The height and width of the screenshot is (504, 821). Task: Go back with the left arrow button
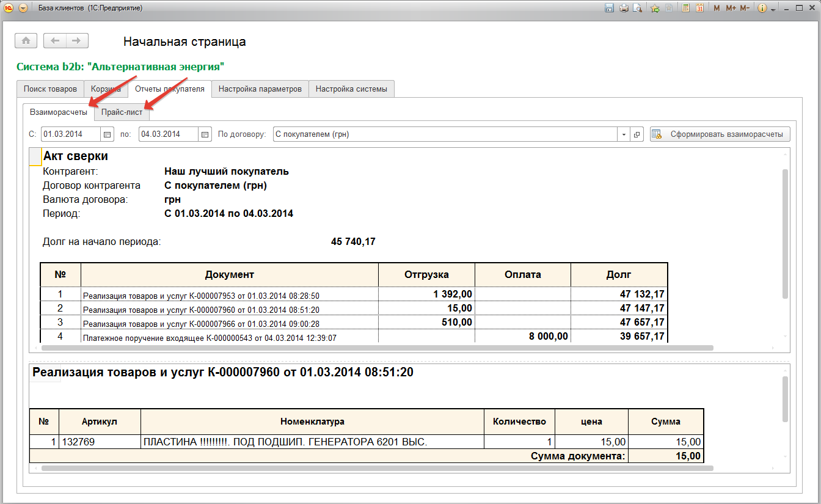click(x=55, y=40)
